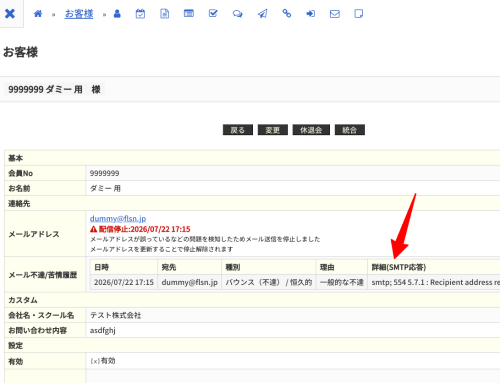500x383 pixels.
Task: Open the dummy@flsn.jp email link
Action: [118, 219]
